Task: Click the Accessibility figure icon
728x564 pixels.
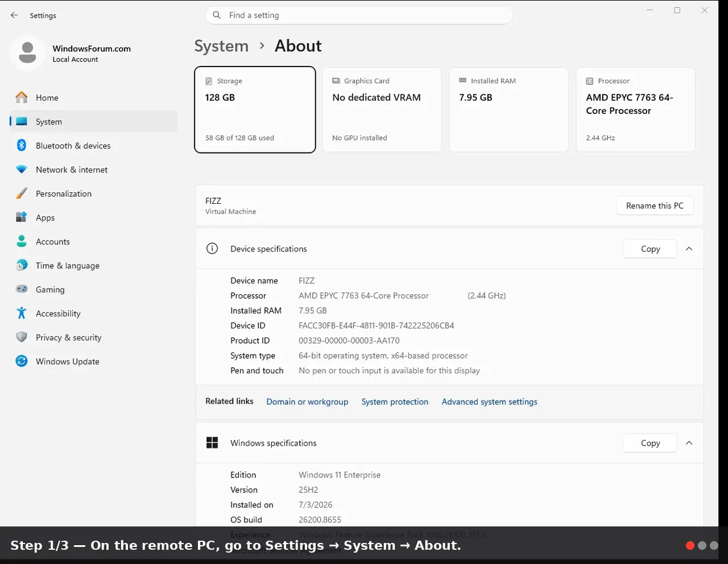Action: click(22, 313)
